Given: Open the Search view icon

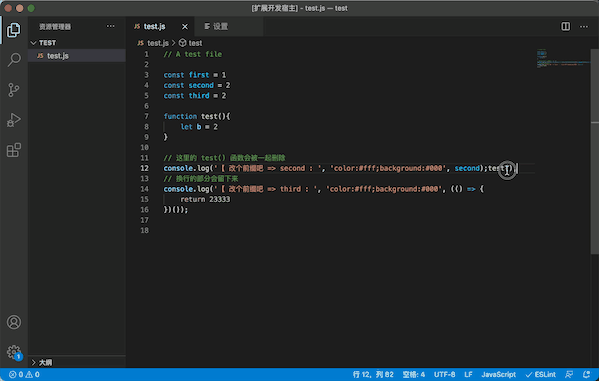Looking at the screenshot, I should [x=14, y=60].
